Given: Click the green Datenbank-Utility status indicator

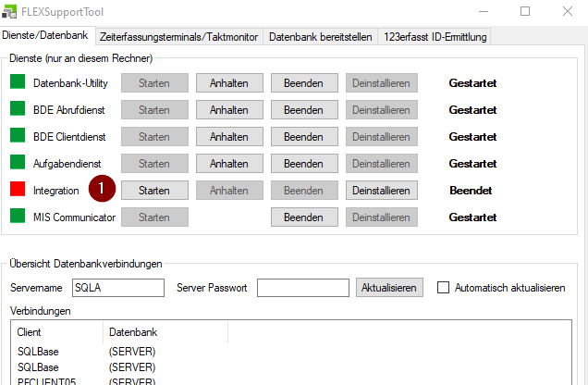Looking at the screenshot, I should point(18,82).
